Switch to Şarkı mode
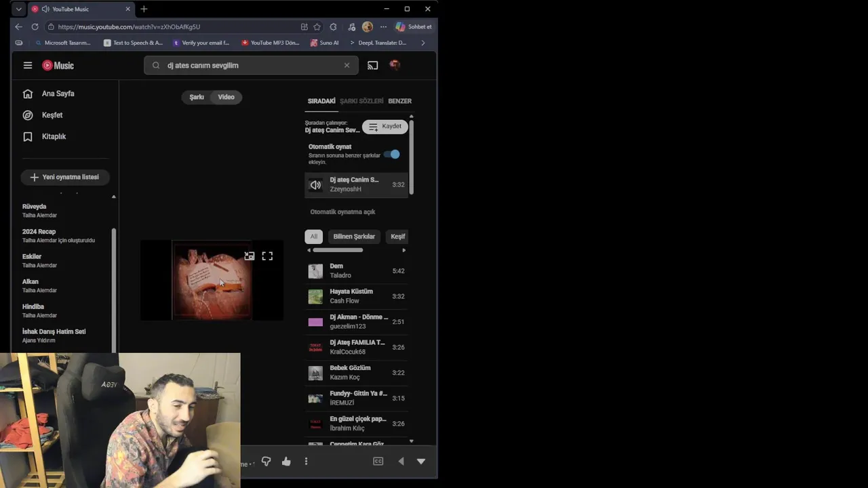868x488 pixels. pyautogui.click(x=197, y=97)
